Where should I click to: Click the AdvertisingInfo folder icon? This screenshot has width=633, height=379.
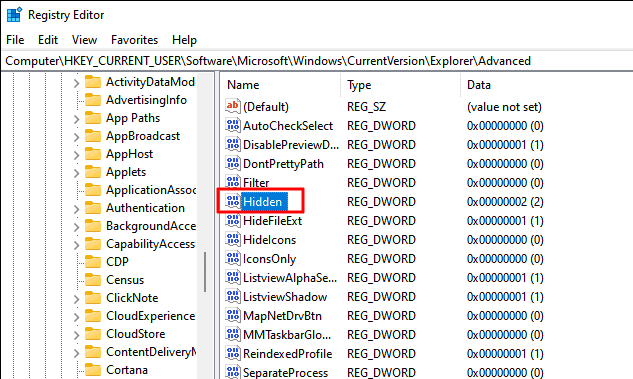click(x=93, y=100)
